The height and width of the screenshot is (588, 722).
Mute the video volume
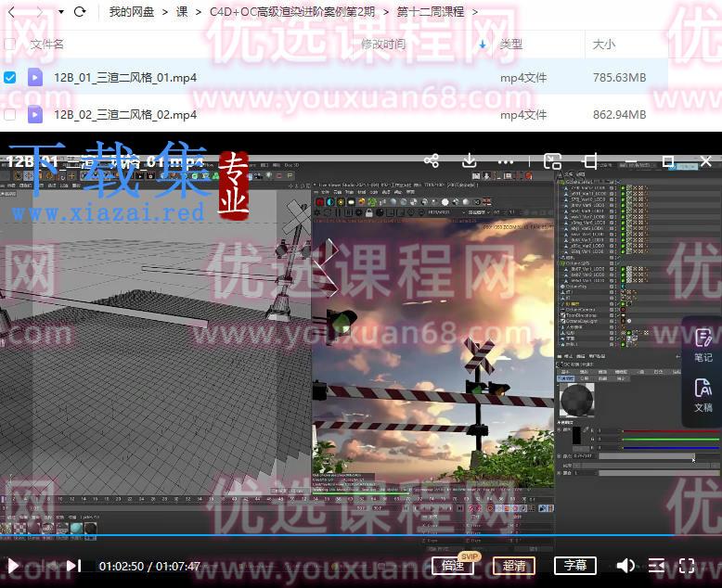tap(625, 566)
